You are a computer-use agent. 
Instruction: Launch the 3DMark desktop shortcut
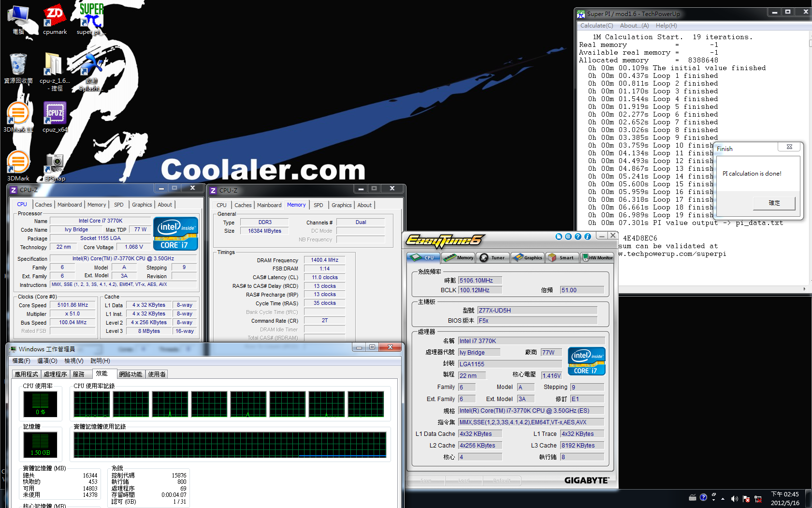[18, 166]
